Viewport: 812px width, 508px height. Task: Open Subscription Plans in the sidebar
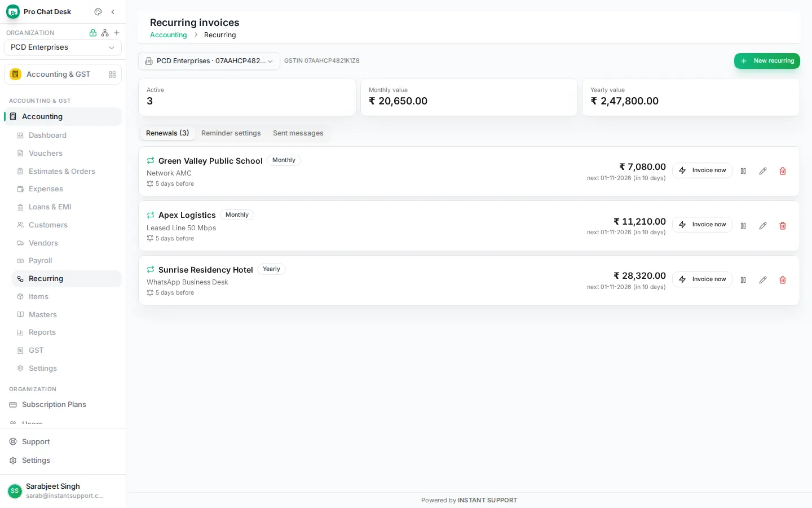click(63, 405)
